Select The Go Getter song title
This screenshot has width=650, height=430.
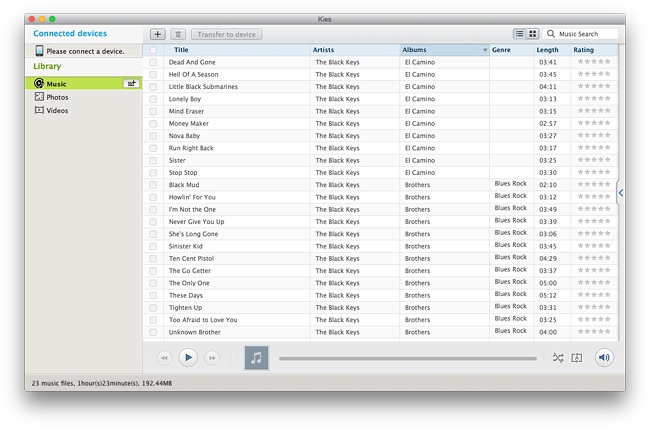(189, 271)
